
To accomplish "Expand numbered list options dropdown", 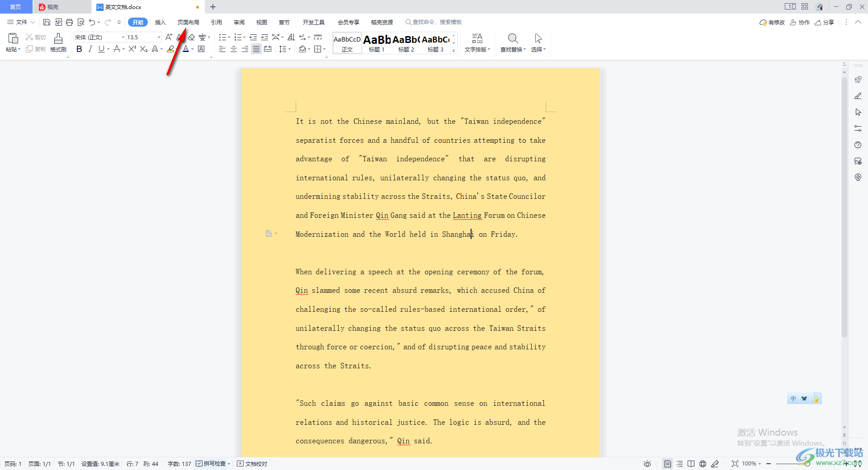I will pyautogui.click(x=244, y=37).
